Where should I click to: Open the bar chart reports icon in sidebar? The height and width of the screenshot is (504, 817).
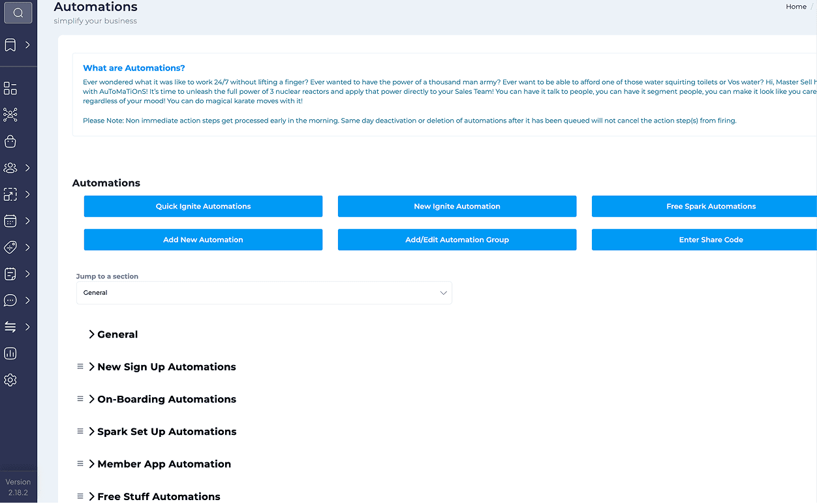pyautogui.click(x=10, y=353)
